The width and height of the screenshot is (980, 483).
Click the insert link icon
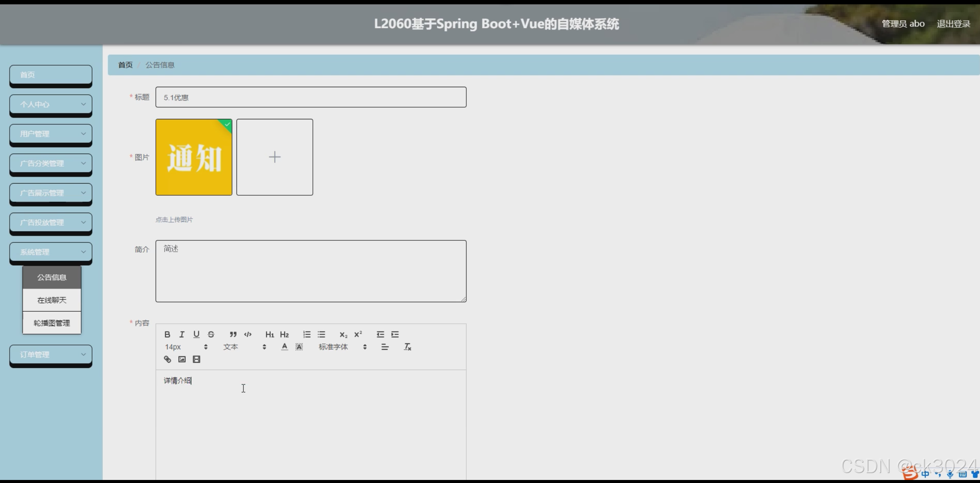pyautogui.click(x=167, y=359)
